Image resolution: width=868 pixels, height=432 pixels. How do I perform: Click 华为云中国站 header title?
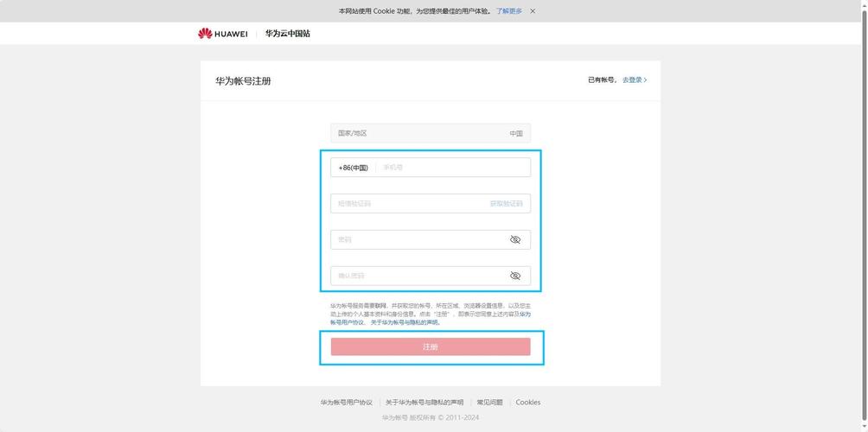(x=287, y=34)
